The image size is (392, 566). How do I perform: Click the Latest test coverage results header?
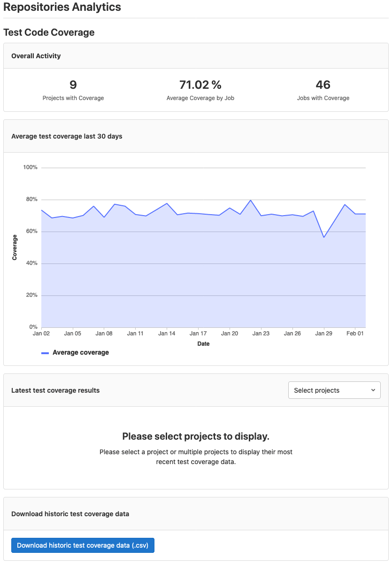point(55,390)
